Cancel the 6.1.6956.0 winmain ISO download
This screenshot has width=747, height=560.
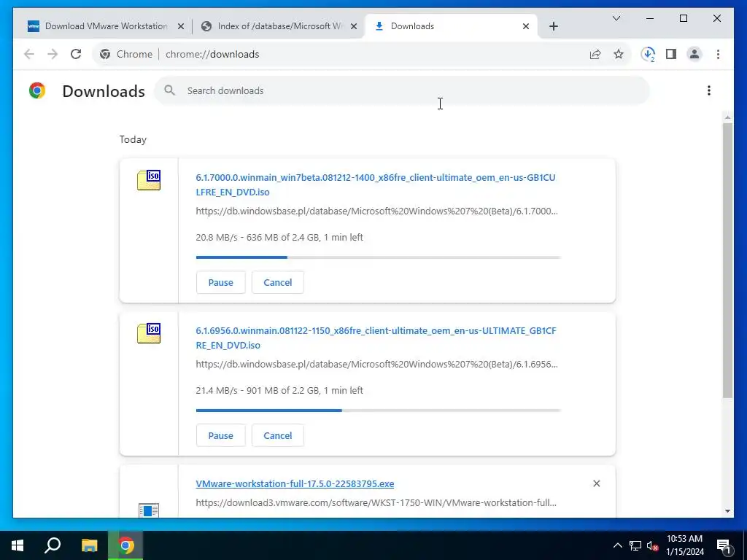coord(278,435)
